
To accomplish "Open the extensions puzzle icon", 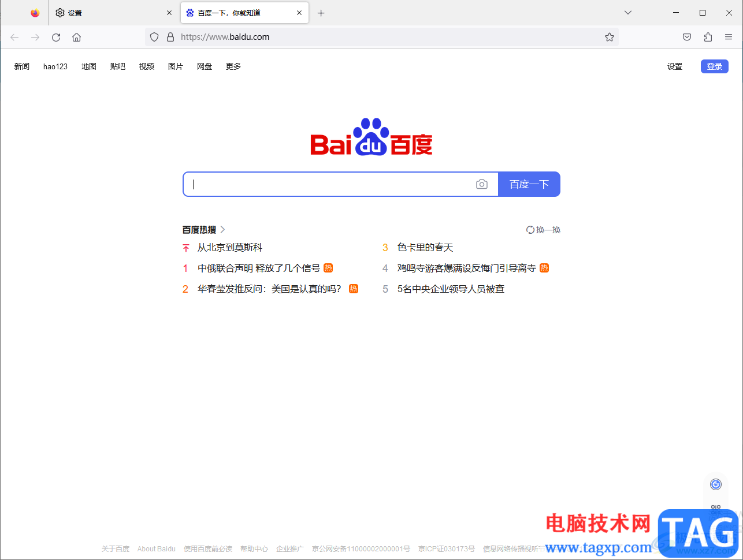I will pyautogui.click(x=708, y=37).
